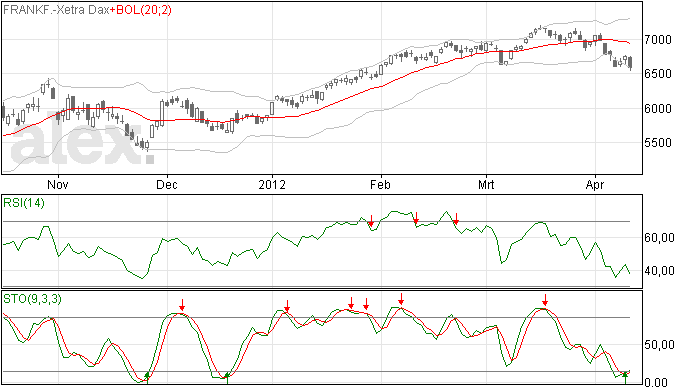The height and width of the screenshot is (387, 690).
Task: Click the 50,00 stochastic scale label
Action: tap(659, 345)
